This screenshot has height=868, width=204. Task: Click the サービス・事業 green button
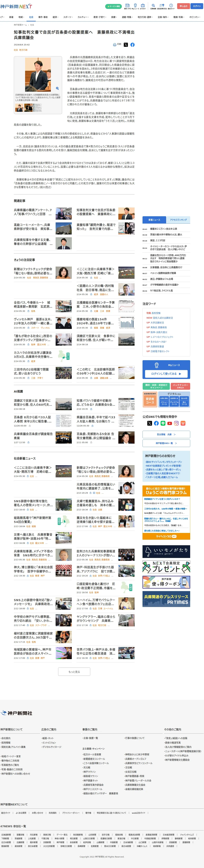tap(113, 6)
